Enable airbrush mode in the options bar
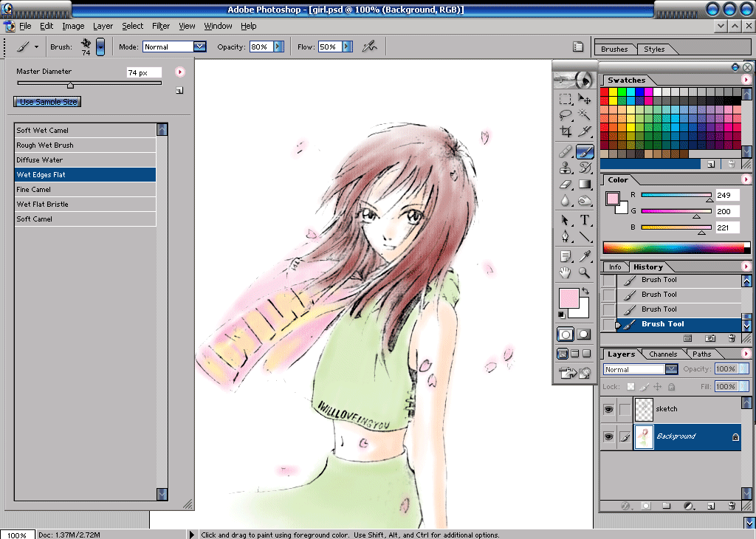 click(x=369, y=47)
